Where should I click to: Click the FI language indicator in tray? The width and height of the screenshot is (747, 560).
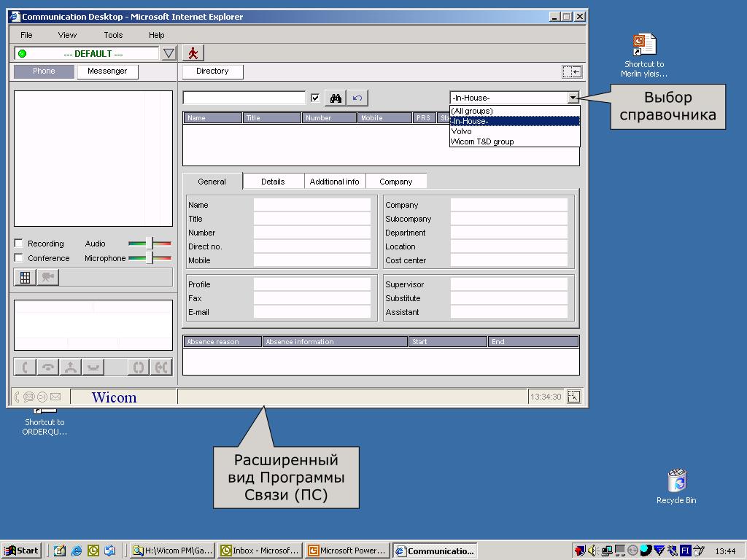click(685, 551)
